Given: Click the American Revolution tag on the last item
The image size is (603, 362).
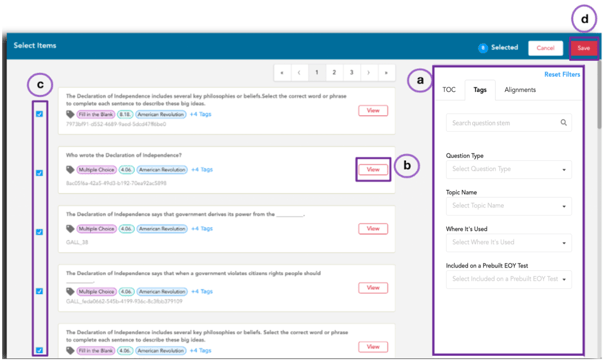Looking at the screenshot, I should point(161,351).
